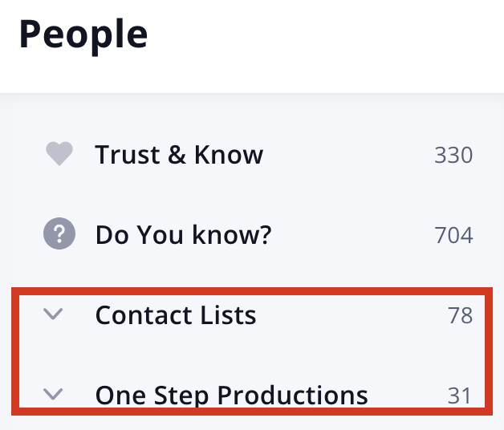
Task: Select the One Step Productions label
Action: [x=231, y=395]
